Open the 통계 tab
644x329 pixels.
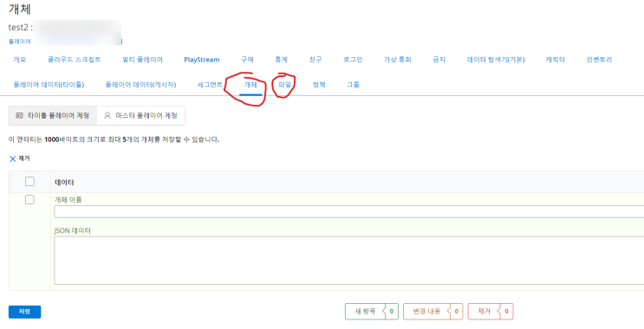click(x=282, y=60)
